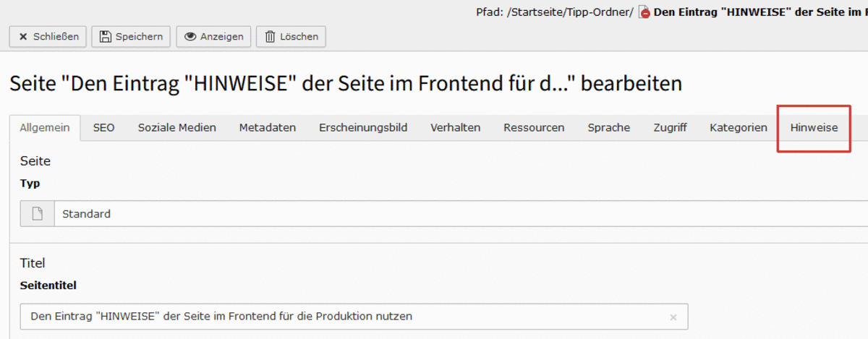This screenshot has height=339, width=868.
Task: Switch to the Sprache tab
Action: 608,128
